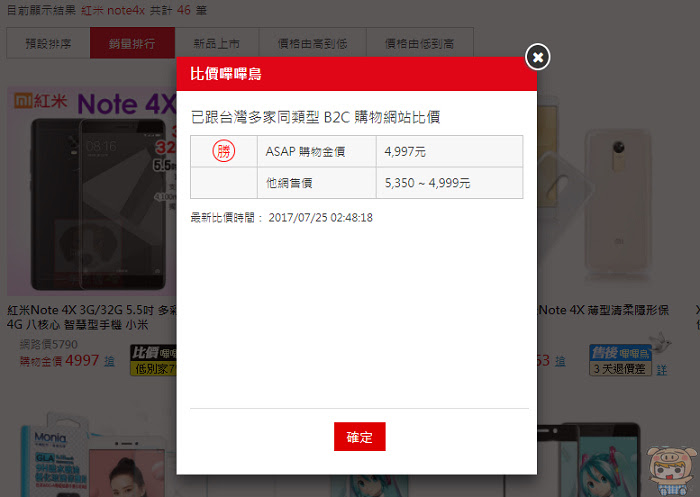
Task: Click the 紅米 note4x search keyword text
Action: (113, 10)
